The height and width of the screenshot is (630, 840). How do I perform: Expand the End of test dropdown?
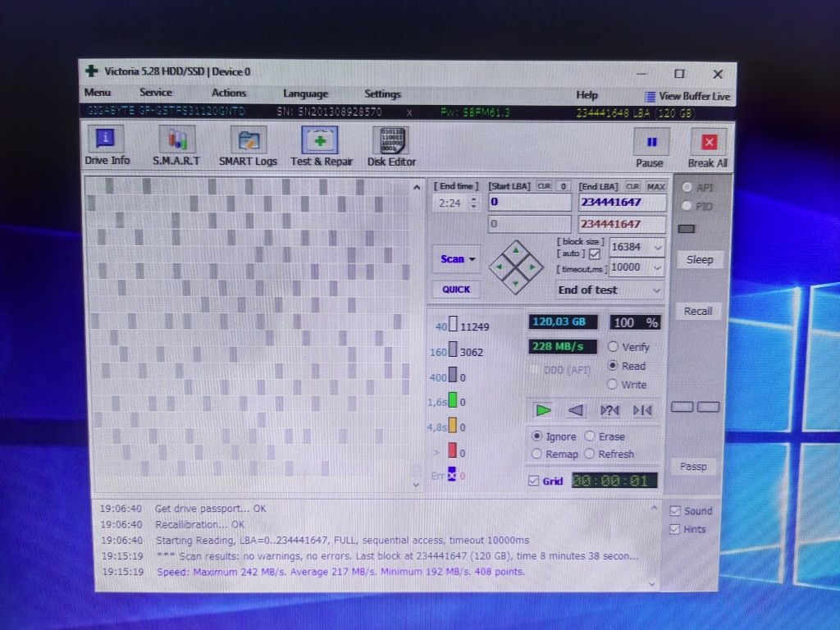coord(657,290)
